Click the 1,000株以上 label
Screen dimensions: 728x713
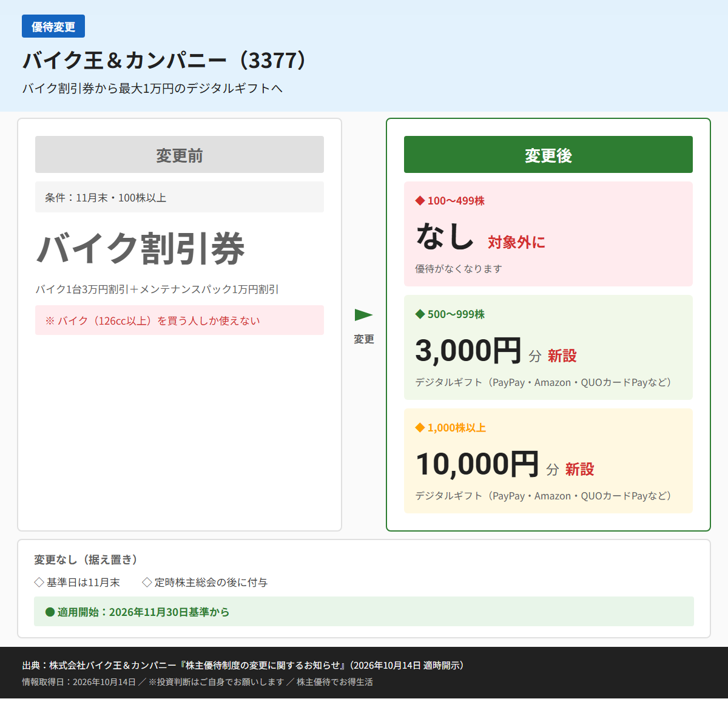click(x=457, y=428)
